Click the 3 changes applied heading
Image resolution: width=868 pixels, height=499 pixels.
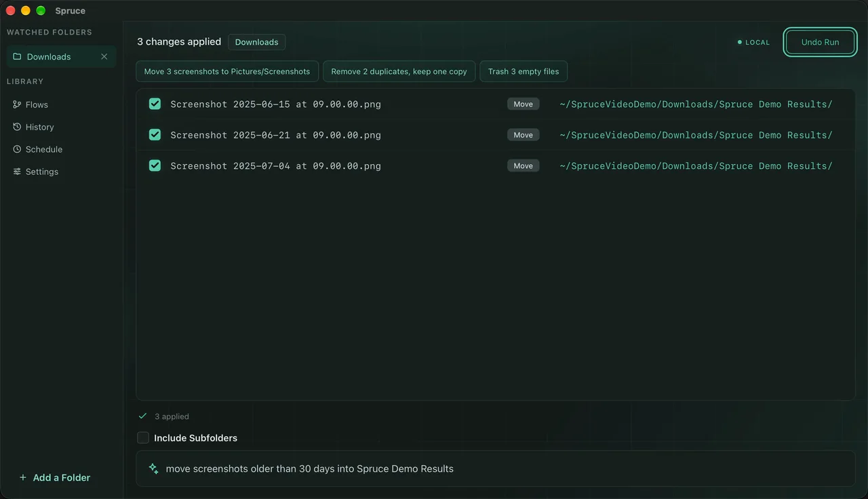coord(179,42)
